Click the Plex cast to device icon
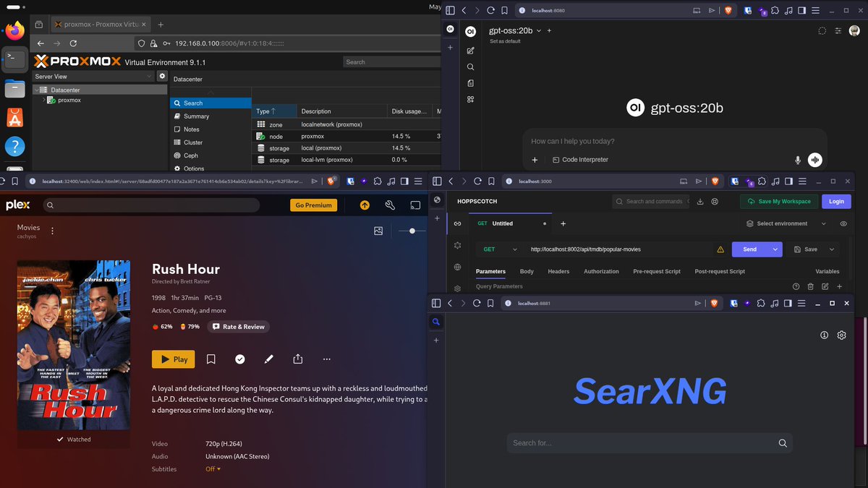Image resolution: width=868 pixels, height=488 pixels. point(415,205)
